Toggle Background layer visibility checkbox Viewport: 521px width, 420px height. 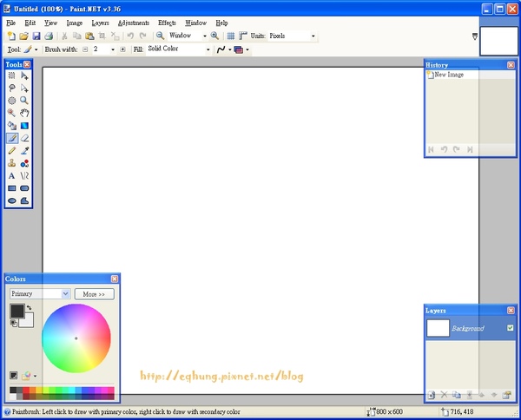pos(511,328)
